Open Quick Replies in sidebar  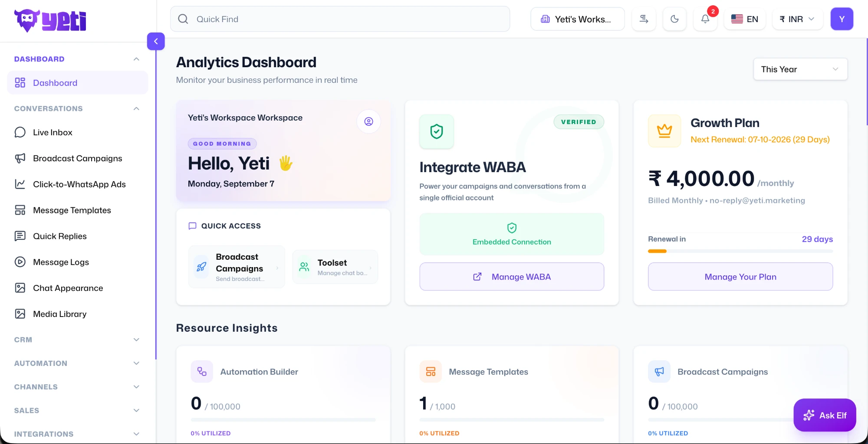[78, 236]
